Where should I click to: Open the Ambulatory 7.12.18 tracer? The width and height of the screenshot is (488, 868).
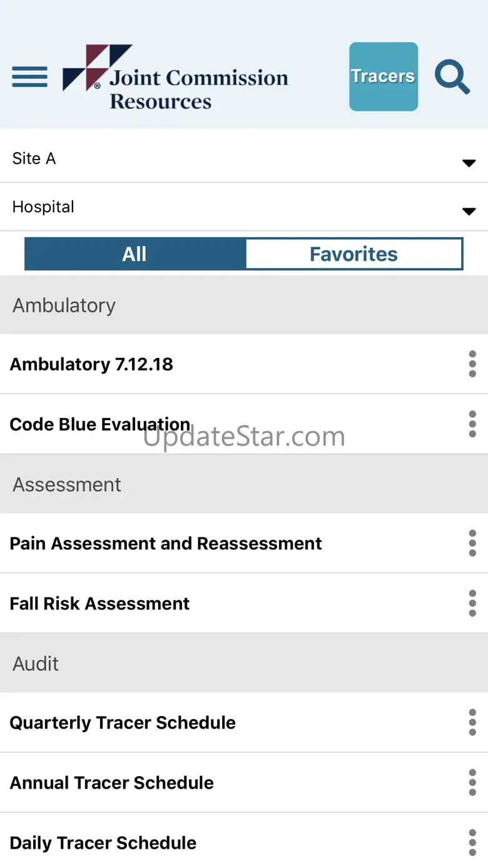click(x=91, y=364)
